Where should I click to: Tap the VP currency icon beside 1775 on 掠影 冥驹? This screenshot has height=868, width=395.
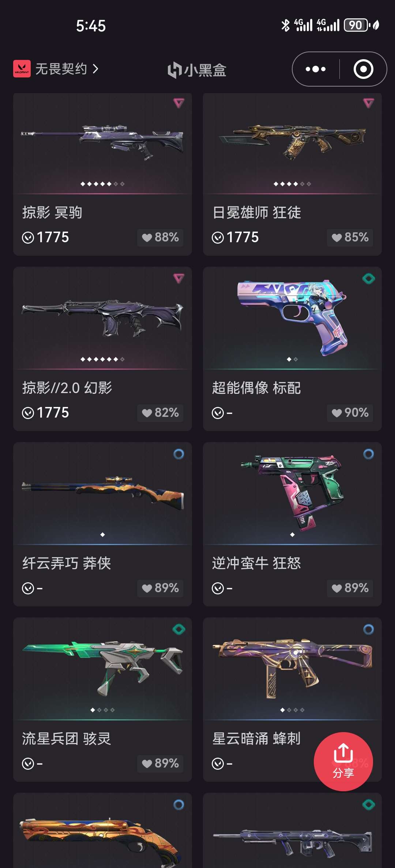coord(28,237)
